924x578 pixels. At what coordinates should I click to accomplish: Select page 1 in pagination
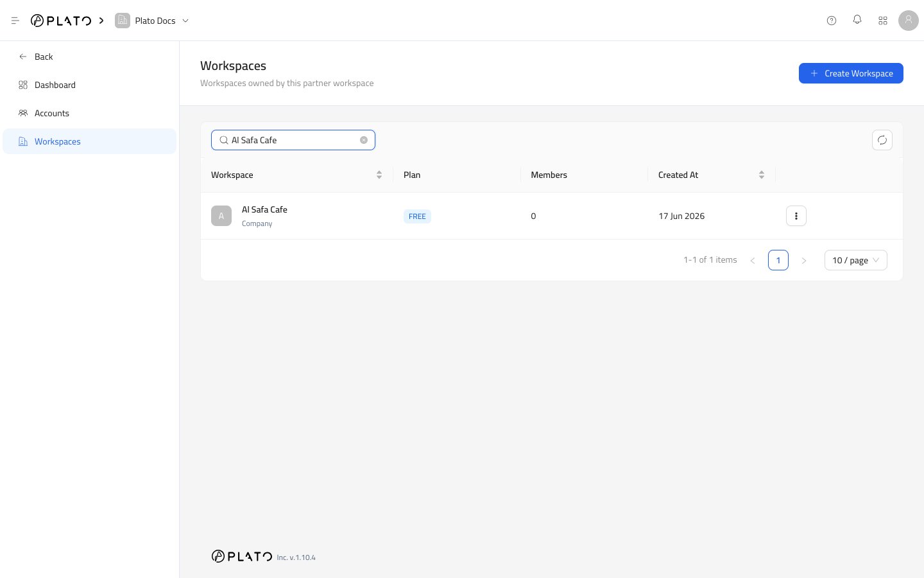778,260
